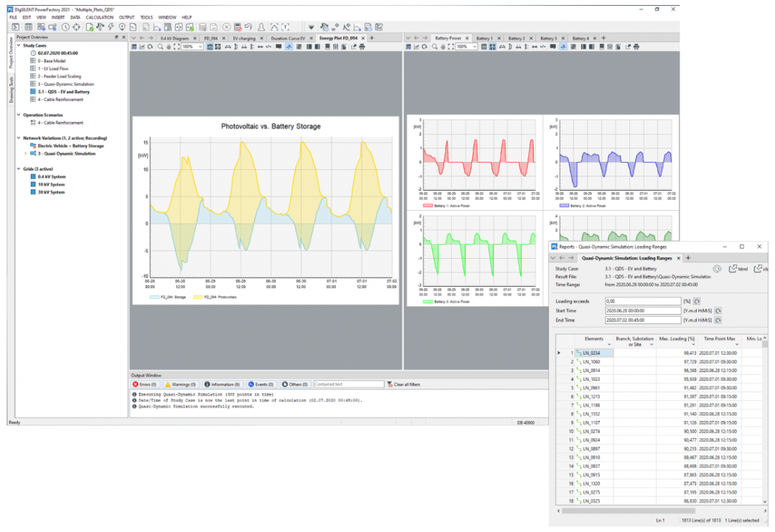Click refresh icon beside Loading exceeds field
The height and width of the screenshot is (532, 775).
[697, 301]
